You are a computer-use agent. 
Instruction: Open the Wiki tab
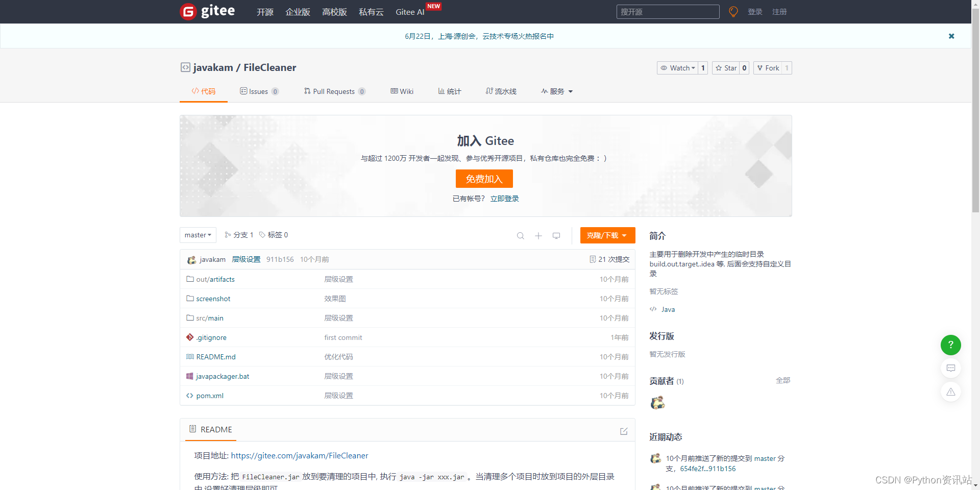click(x=402, y=91)
